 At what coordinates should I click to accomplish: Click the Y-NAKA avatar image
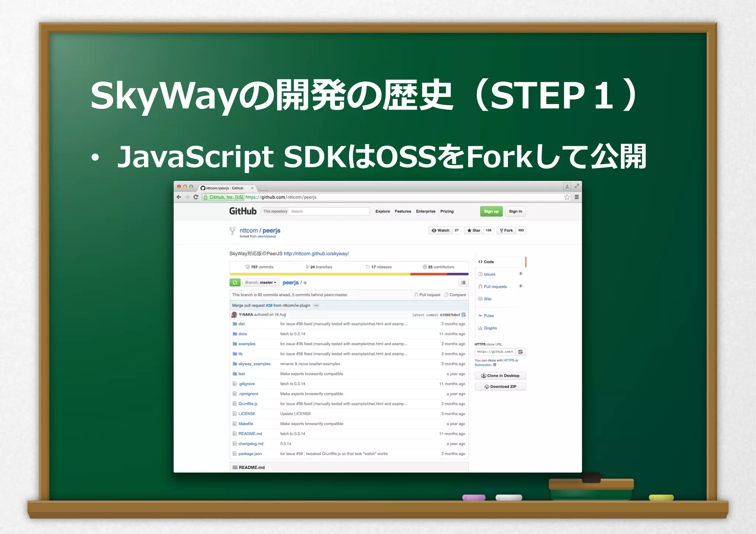234,315
